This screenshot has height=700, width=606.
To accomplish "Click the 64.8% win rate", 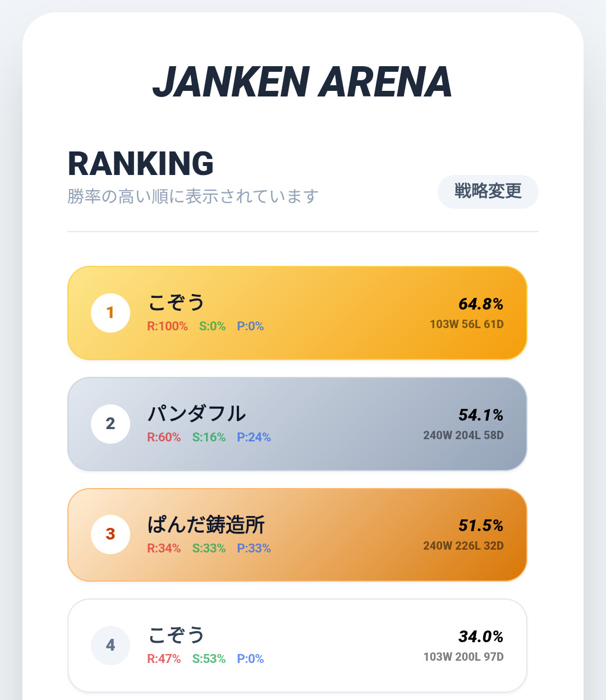I will click(x=480, y=304).
